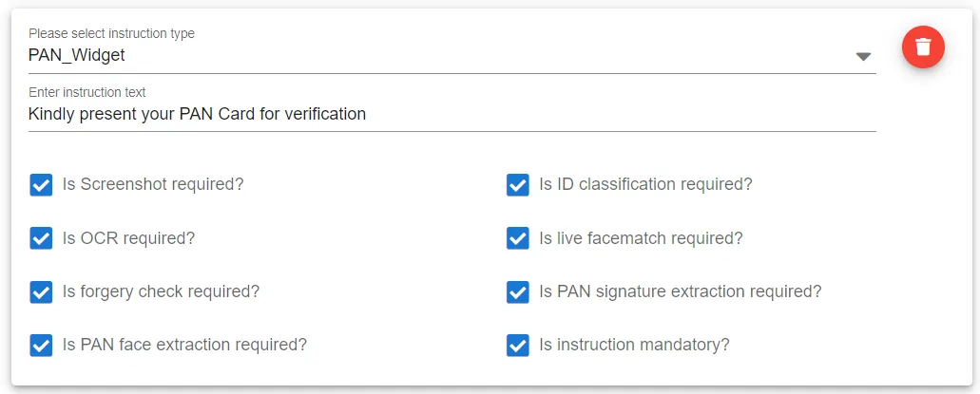
Task: Toggle the Is ID classification required checkbox
Action: point(517,185)
